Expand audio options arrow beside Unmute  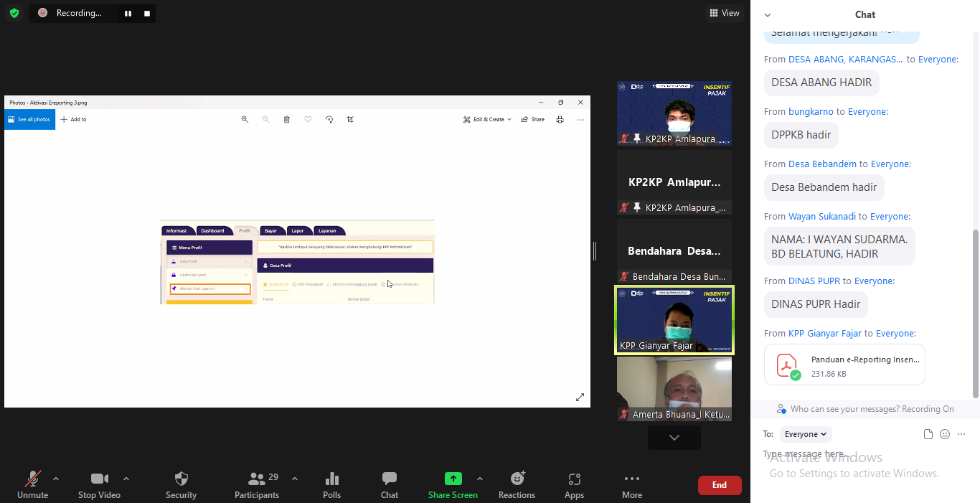56,479
